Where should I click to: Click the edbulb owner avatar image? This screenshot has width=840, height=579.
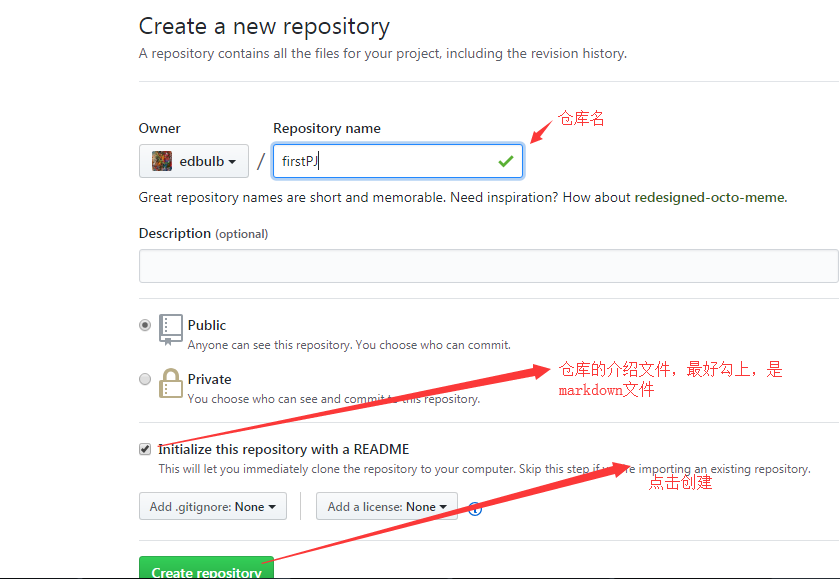pyautogui.click(x=162, y=161)
